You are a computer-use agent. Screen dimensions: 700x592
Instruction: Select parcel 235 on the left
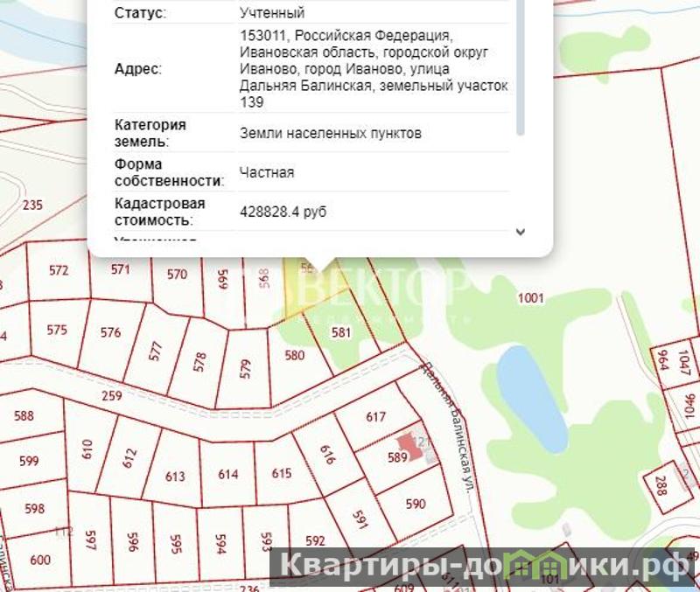click(x=32, y=205)
